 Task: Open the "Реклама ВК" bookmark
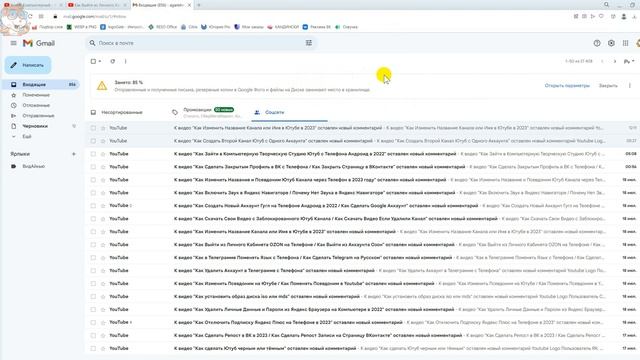317,27
